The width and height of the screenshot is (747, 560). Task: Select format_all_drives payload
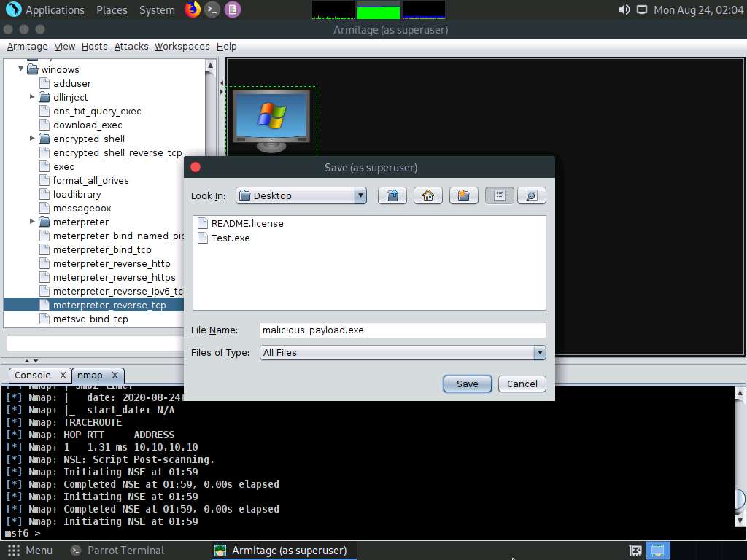(90, 180)
